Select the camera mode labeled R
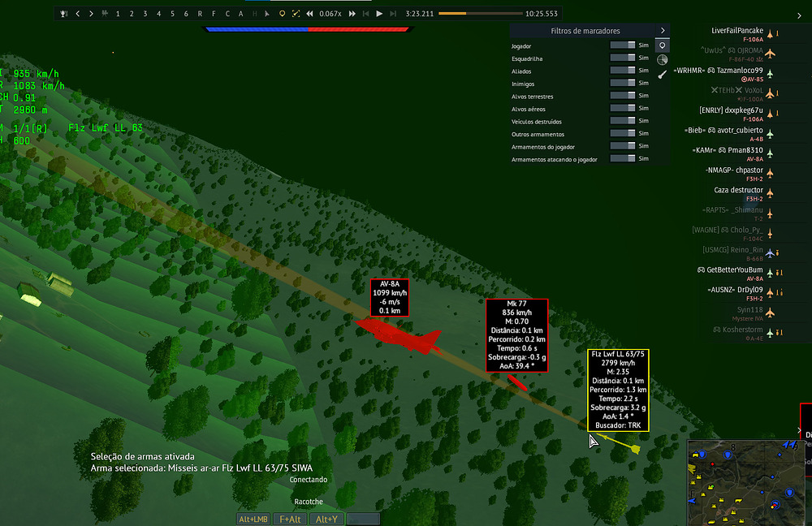Viewport: 812px width, 526px height. [x=201, y=14]
